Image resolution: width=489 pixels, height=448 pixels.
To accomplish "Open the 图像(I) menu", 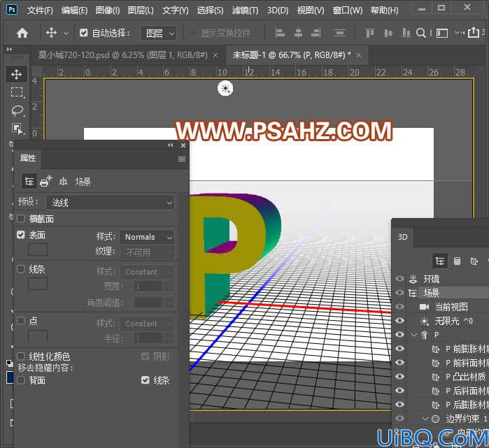I will click(108, 10).
